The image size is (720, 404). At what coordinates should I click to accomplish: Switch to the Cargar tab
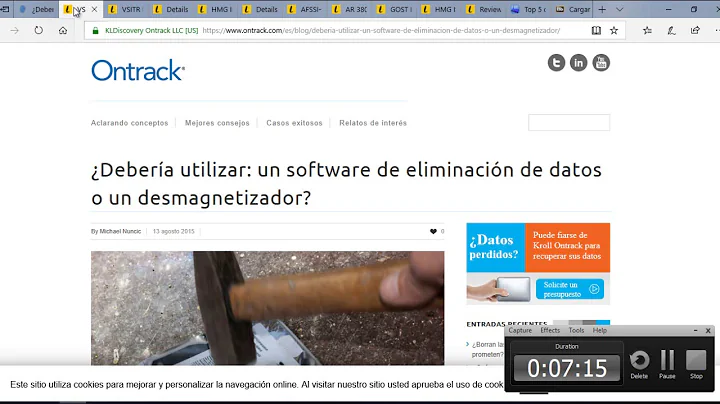point(573,9)
